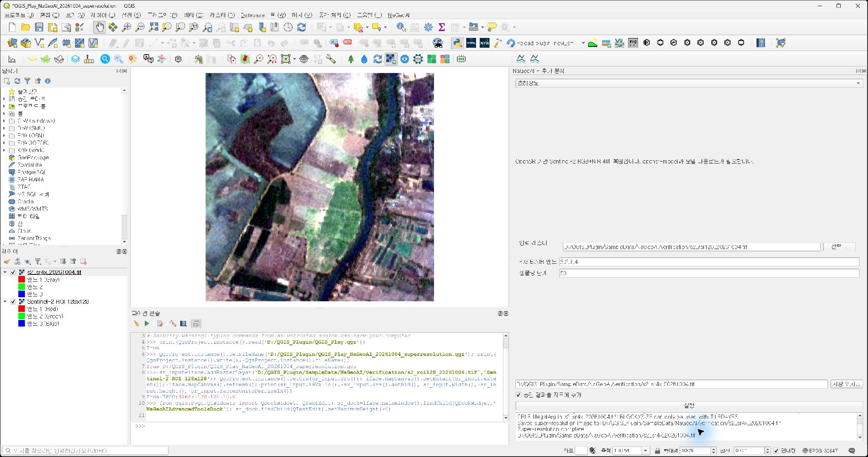The width and height of the screenshot is (868, 457).
Task: Open the Temporal Controller clock icon
Action: pos(288,27)
